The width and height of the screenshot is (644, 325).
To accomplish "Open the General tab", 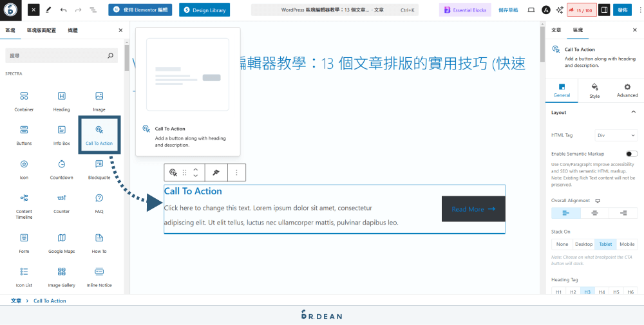I will coord(562,91).
